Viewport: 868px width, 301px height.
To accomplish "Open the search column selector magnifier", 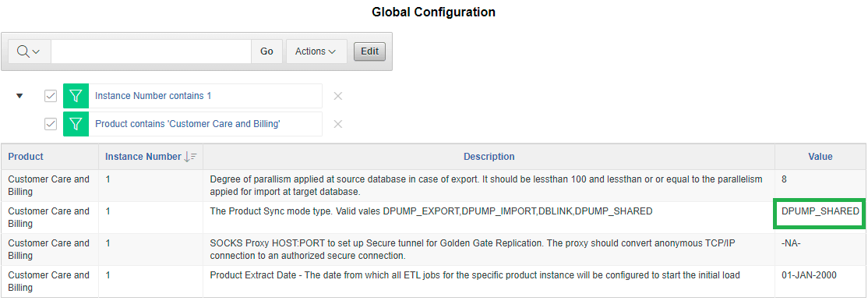I will tap(29, 51).
